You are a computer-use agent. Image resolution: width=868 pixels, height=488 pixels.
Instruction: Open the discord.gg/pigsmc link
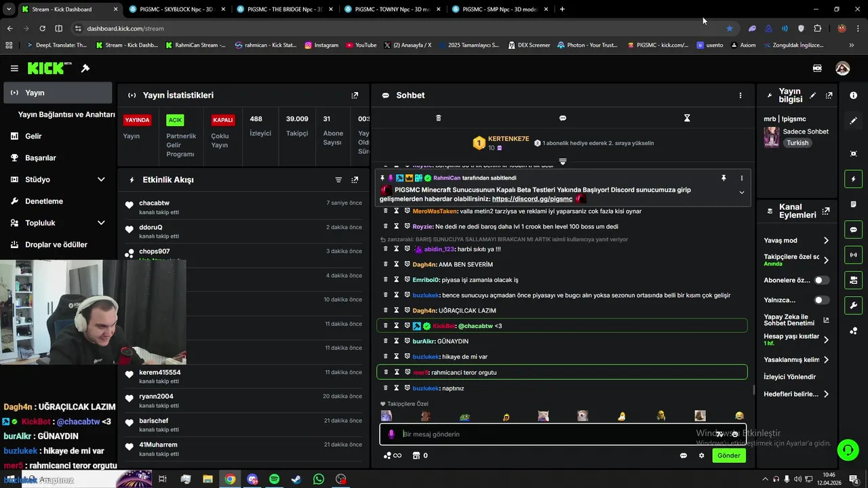[532, 199]
